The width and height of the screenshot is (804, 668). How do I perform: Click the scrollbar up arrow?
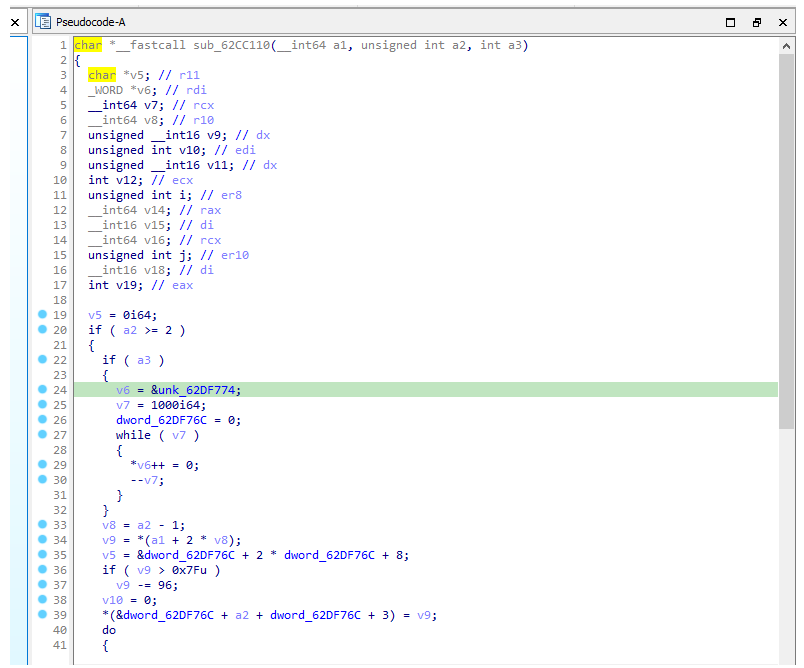[786, 46]
